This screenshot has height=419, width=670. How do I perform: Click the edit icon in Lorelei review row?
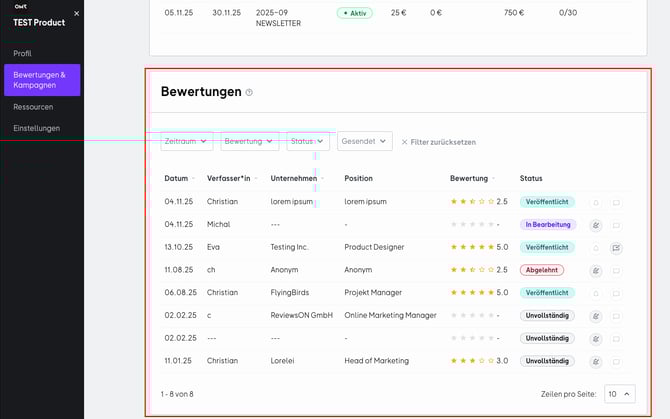pos(596,360)
